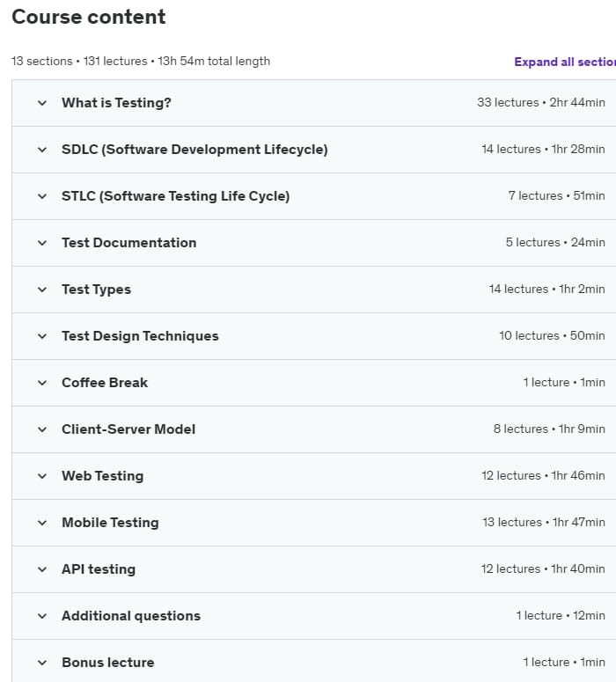Click the Client-Server Model title
This screenshot has height=682, width=616.
(128, 429)
